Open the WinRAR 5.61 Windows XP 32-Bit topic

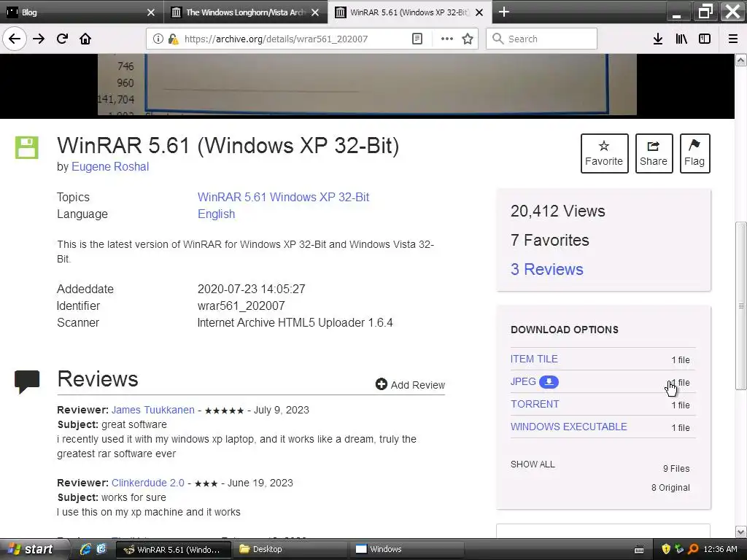(284, 197)
